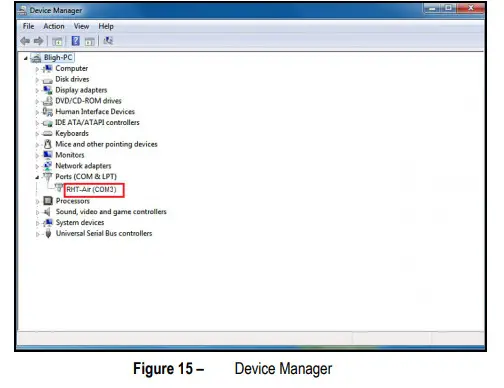
Task: Open the Help menu
Action: pyautogui.click(x=106, y=26)
